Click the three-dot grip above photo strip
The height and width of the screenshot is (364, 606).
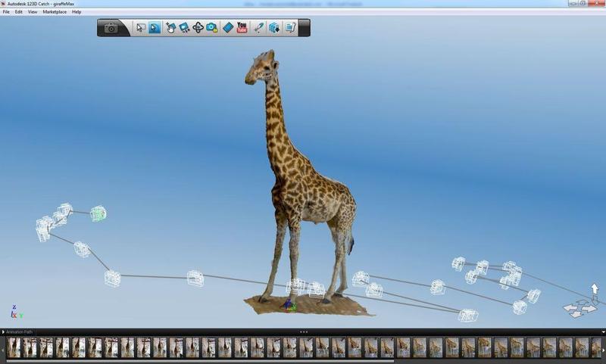(x=304, y=331)
